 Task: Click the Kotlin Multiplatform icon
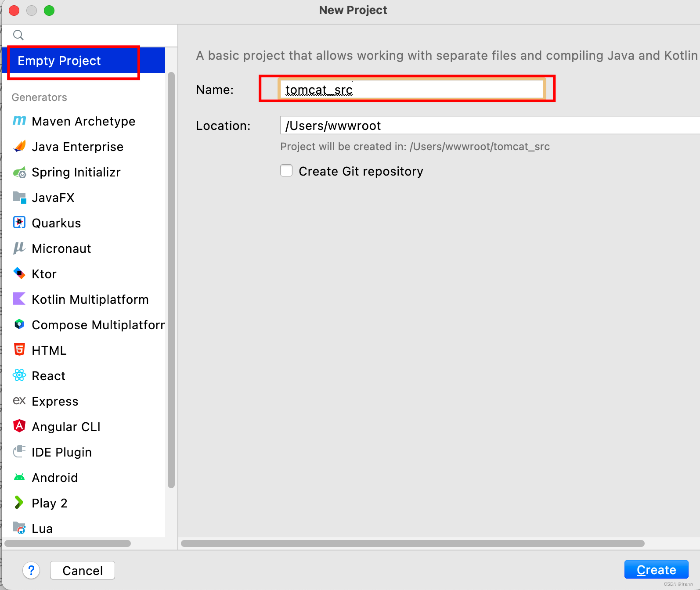click(19, 299)
